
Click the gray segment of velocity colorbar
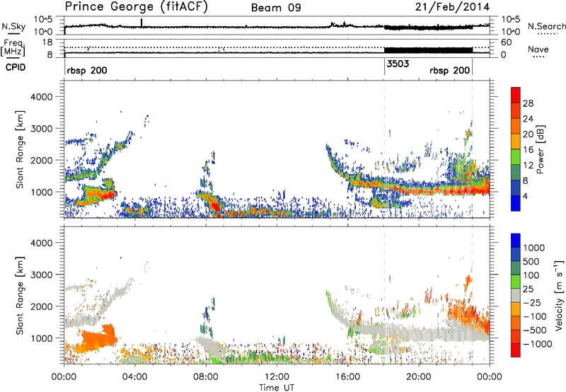tap(516, 295)
